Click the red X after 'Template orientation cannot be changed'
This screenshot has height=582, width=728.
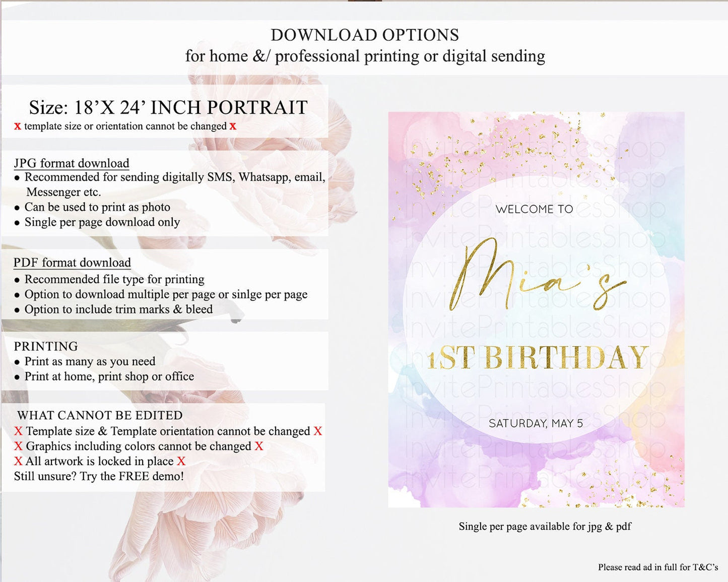pyautogui.click(x=317, y=431)
